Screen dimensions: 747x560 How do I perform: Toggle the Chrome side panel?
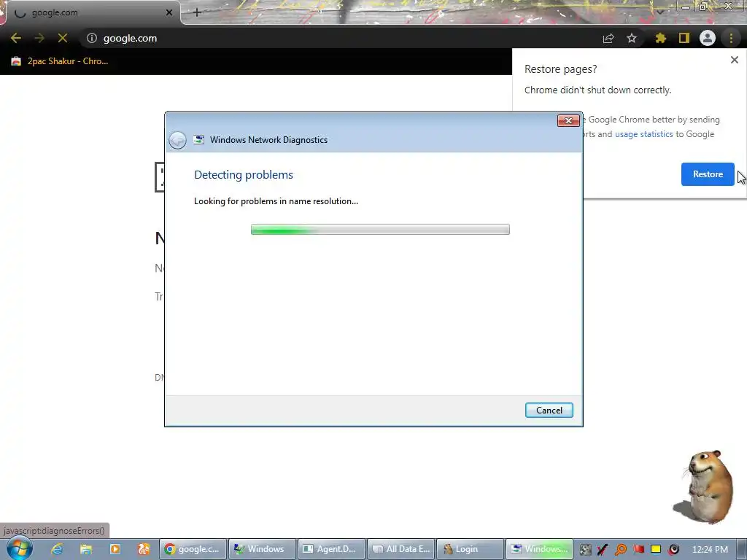click(x=684, y=38)
